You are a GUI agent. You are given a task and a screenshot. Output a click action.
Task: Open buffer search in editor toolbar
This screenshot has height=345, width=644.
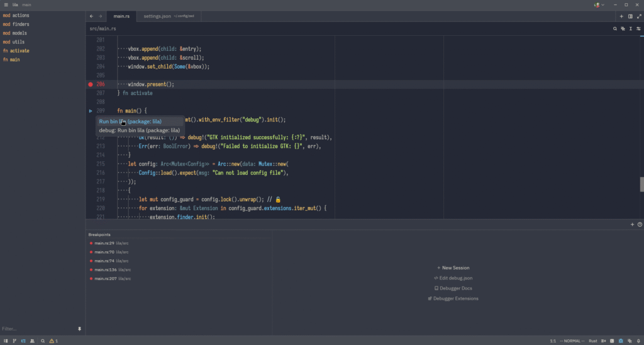(615, 28)
